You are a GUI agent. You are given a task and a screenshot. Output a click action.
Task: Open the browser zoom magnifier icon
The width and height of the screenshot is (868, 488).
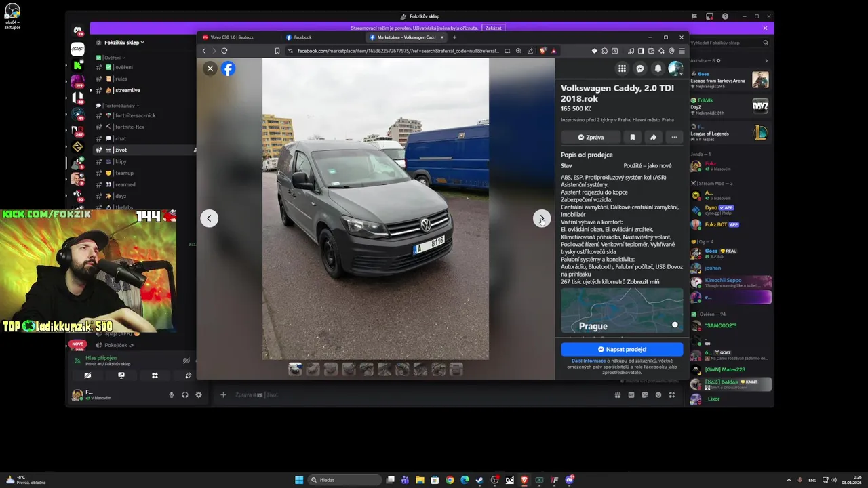pyautogui.click(x=519, y=51)
